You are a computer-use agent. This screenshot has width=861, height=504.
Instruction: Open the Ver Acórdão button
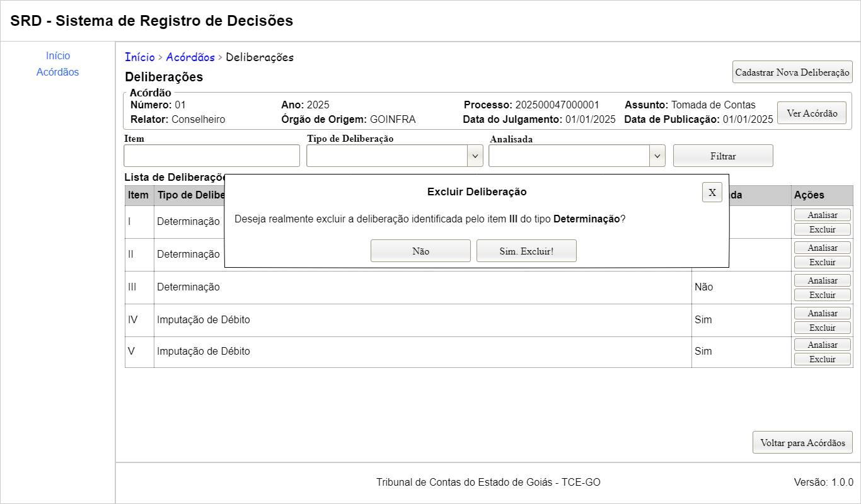click(812, 113)
